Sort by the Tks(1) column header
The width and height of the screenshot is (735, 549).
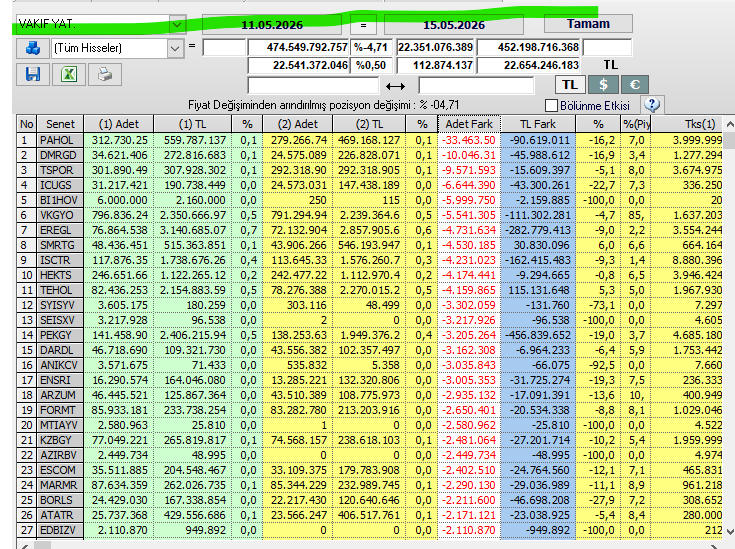pos(686,124)
